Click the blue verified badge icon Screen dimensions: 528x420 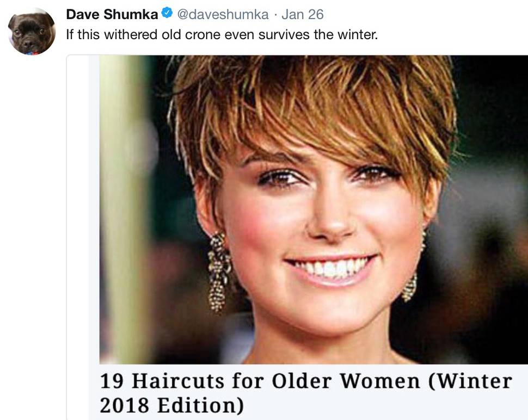pos(167,14)
